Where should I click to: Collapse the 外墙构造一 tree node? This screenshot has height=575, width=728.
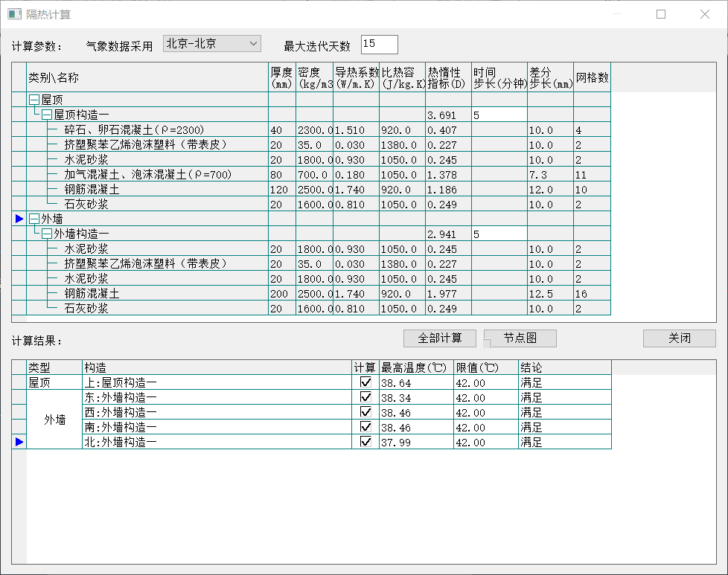47,234
